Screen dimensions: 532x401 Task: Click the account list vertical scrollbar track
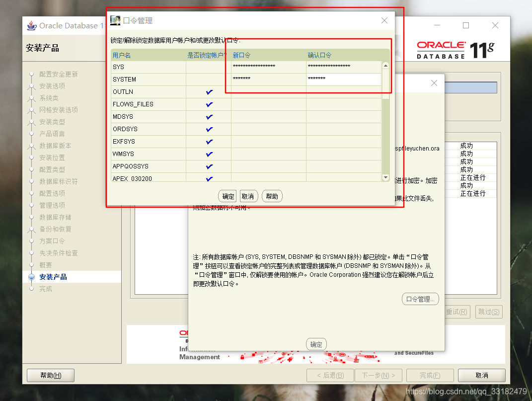pos(385,136)
